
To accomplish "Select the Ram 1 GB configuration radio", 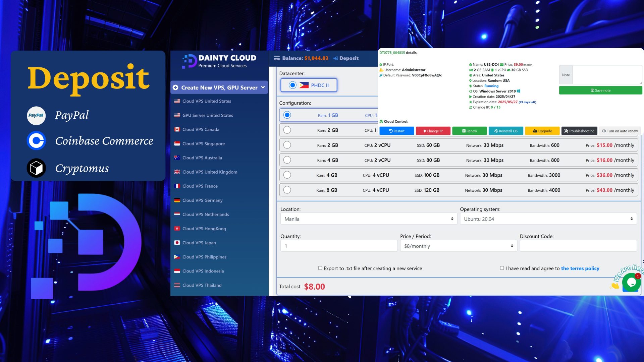I will click(287, 115).
